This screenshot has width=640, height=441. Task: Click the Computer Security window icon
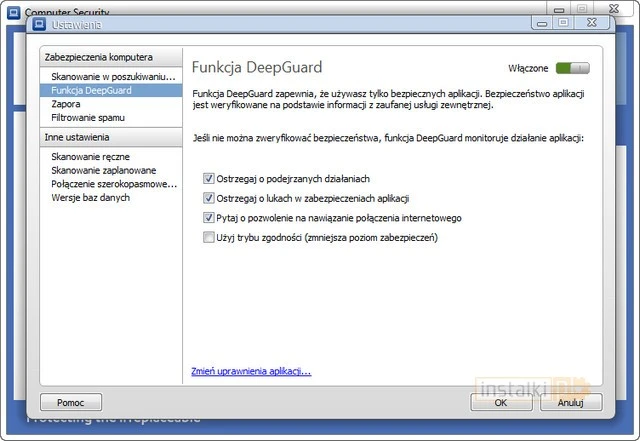coord(13,12)
